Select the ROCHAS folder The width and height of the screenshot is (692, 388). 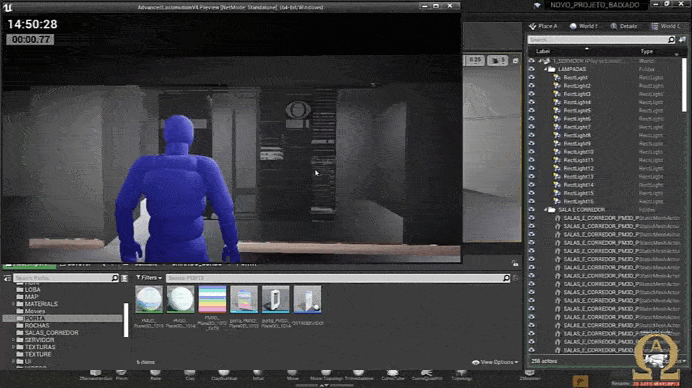point(33,325)
